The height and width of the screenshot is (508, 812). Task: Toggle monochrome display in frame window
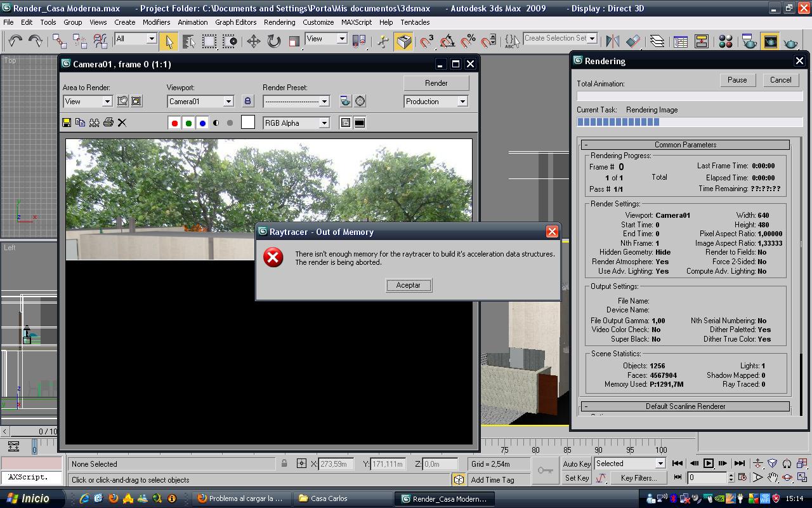pyautogui.click(x=230, y=123)
